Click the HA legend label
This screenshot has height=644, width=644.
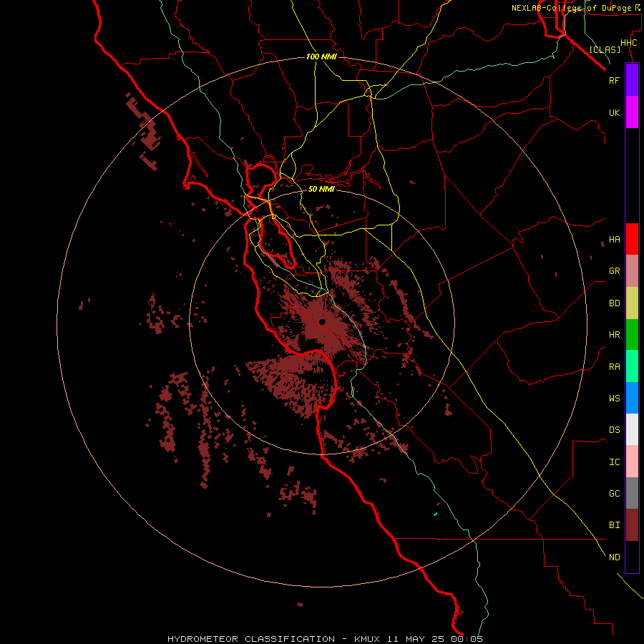coord(614,239)
